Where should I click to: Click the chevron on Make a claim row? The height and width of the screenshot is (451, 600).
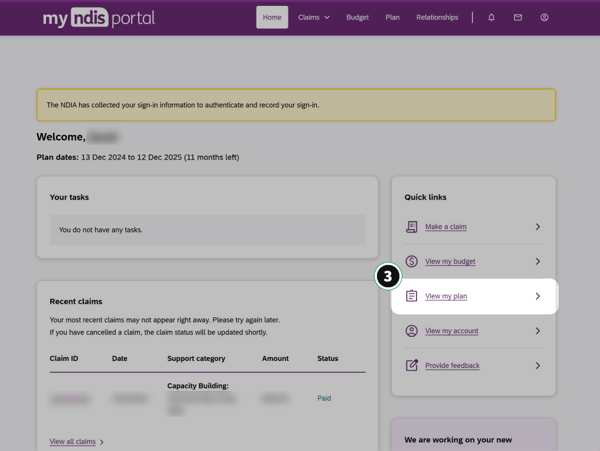[x=538, y=226]
